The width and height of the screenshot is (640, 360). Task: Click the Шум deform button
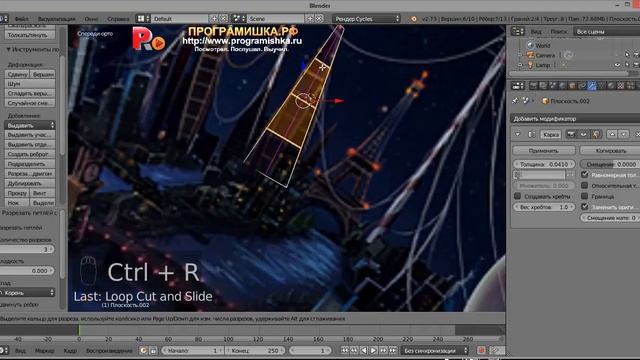[x=30, y=84]
